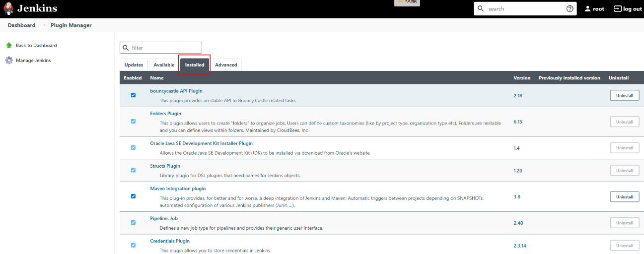Open the Advanced tab
This screenshot has height=254, width=644.
[226, 65]
